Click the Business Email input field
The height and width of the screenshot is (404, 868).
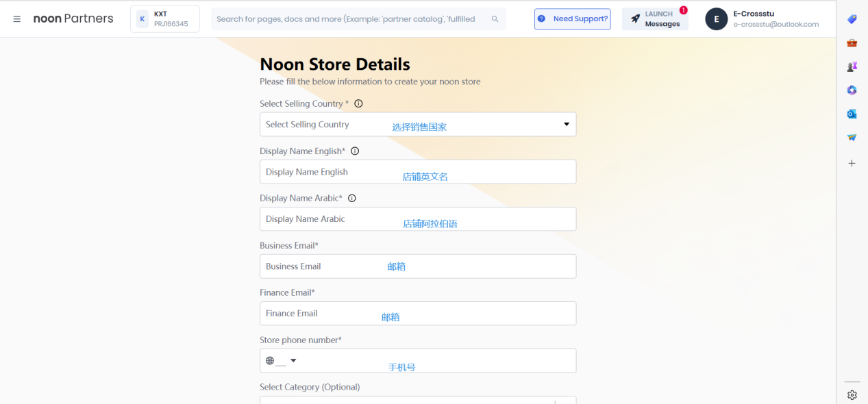(x=417, y=266)
